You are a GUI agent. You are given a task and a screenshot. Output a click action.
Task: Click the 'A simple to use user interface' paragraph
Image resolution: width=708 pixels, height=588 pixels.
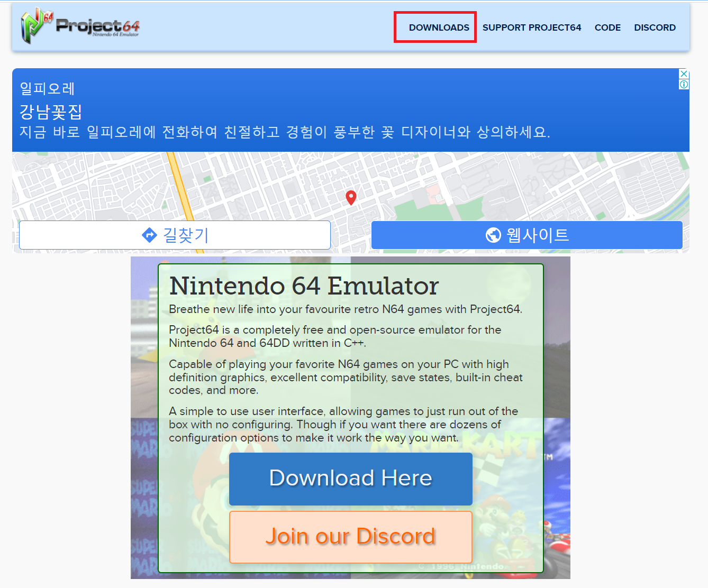pyautogui.click(x=343, y=424)
